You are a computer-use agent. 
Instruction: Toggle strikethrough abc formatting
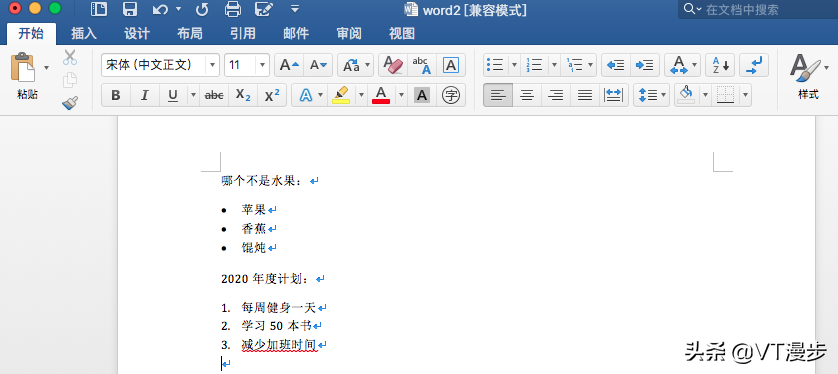[x=214, y=96]
